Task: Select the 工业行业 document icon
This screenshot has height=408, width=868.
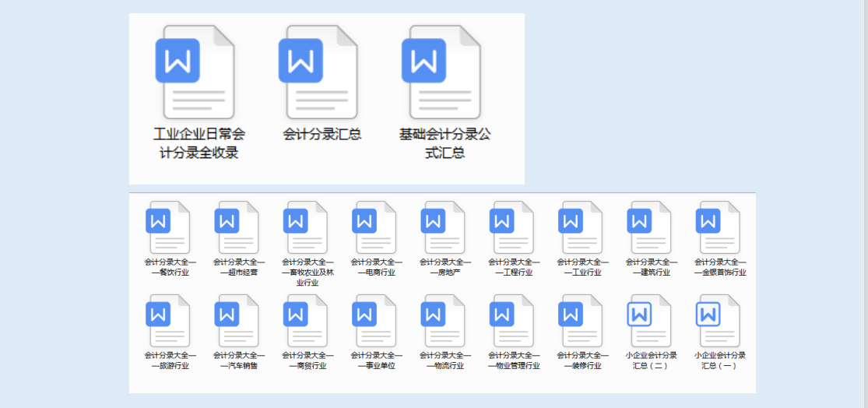Action: 581,227
